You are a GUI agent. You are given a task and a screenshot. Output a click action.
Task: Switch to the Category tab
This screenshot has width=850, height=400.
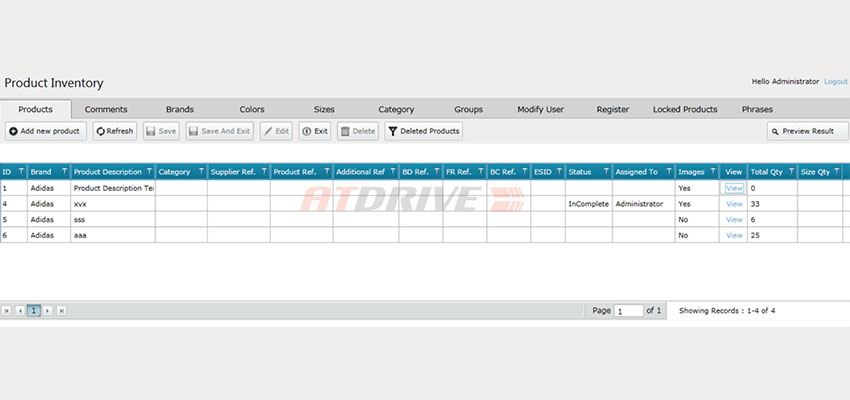pos(396,109)
